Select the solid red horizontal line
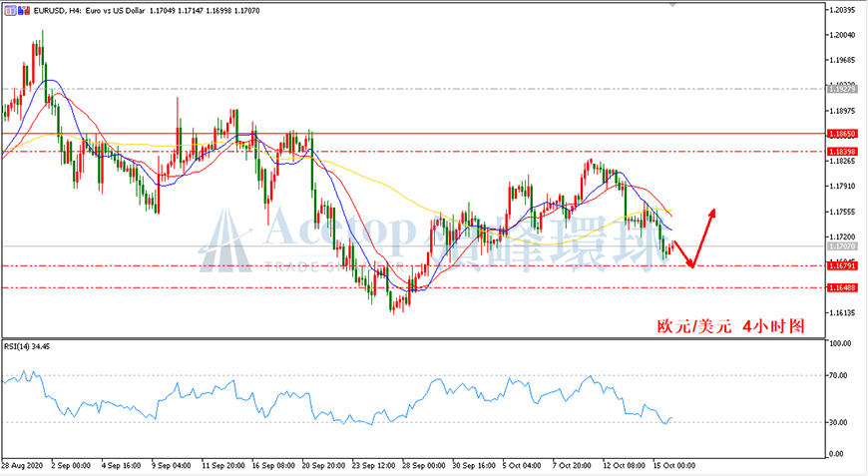This screenshot has width=868, height=476. (413, 134)
